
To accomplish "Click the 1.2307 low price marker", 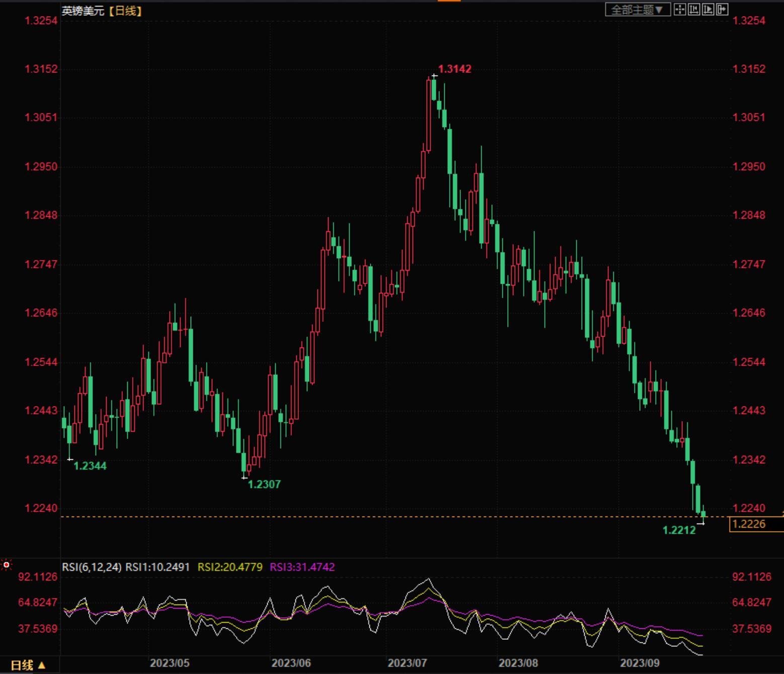I will coord(264,484).
